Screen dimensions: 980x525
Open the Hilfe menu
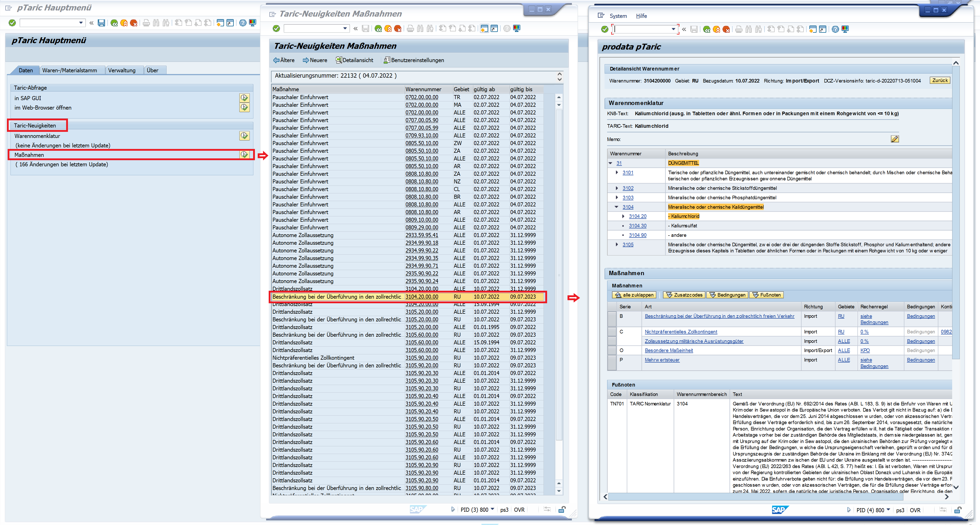[641, 16]
